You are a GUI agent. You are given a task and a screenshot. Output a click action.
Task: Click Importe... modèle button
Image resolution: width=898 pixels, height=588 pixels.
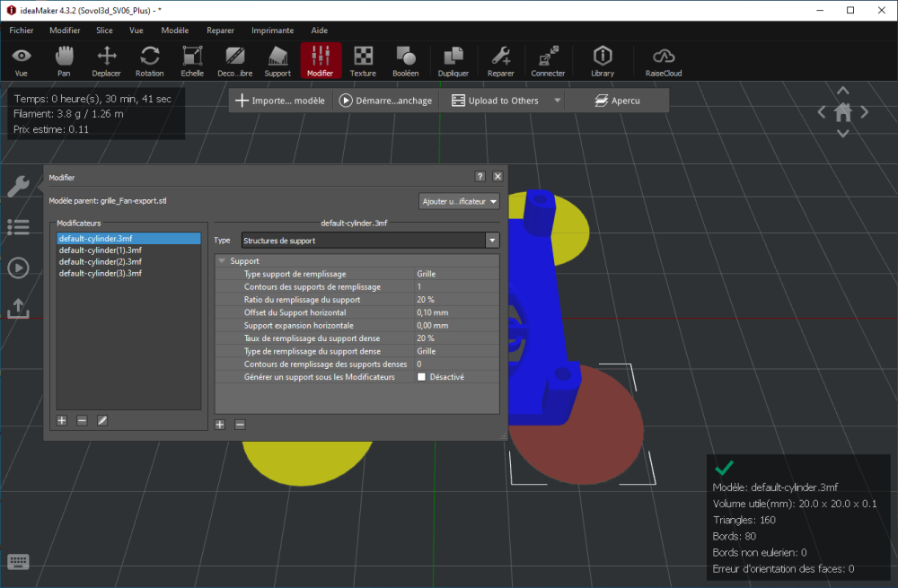click(x=280, y=101)
